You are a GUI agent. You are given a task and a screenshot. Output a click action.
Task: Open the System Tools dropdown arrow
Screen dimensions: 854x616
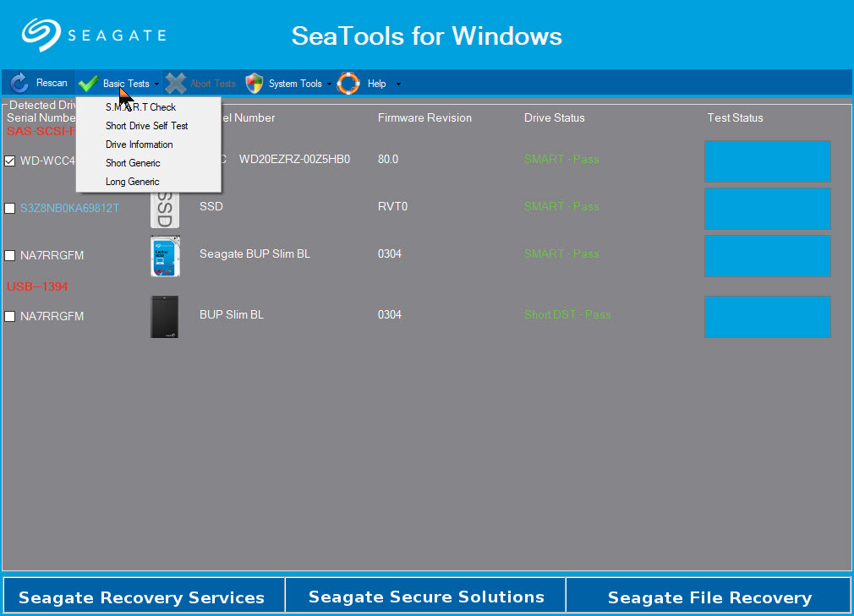pos(330,84)
